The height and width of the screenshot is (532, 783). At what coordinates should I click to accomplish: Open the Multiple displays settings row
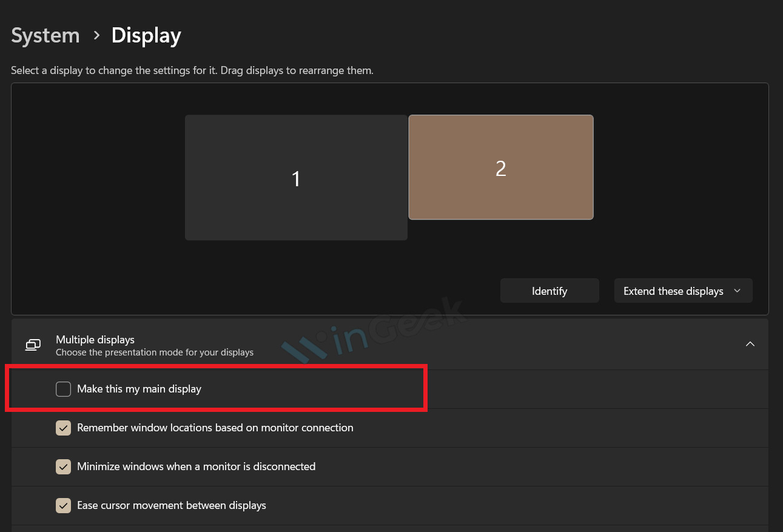tap(388, 345)
